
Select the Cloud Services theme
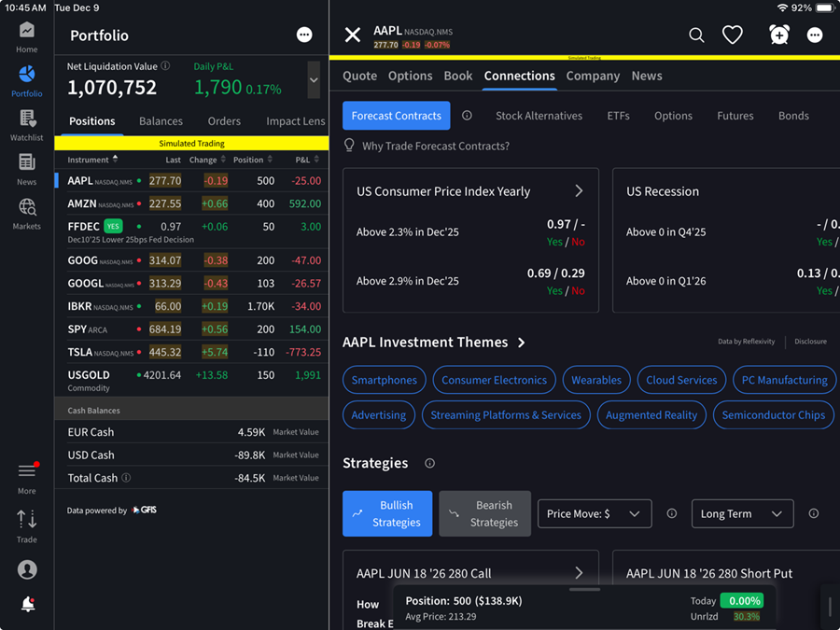tap(681, 380)
